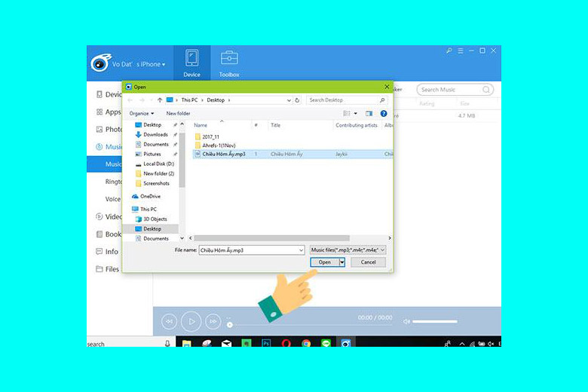Select Info in the iTools sidebar

112,251
